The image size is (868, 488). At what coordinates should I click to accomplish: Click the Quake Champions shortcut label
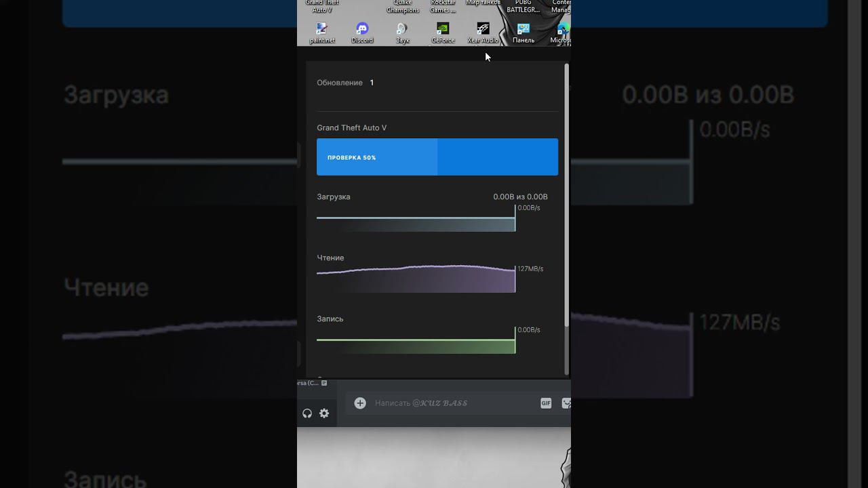click(x=403, y=7)
